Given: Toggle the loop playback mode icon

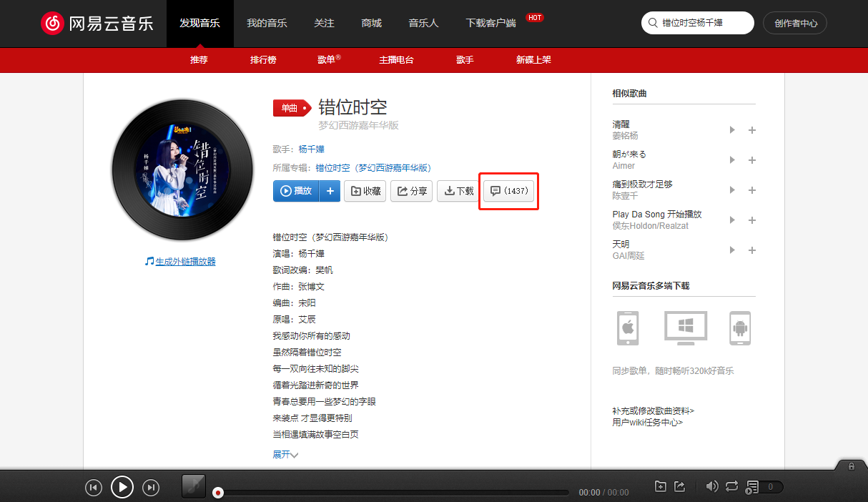Looking at the screenshot, I should click(x=731, y=487).
